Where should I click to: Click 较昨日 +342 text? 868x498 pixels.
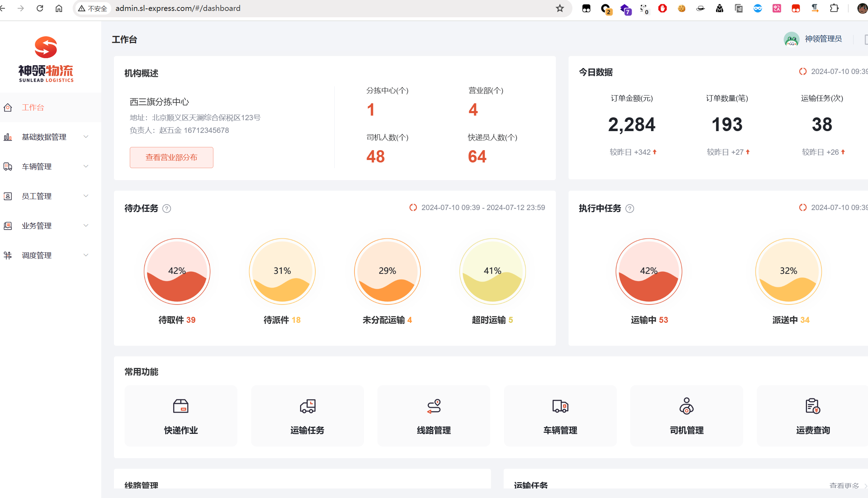630,152
